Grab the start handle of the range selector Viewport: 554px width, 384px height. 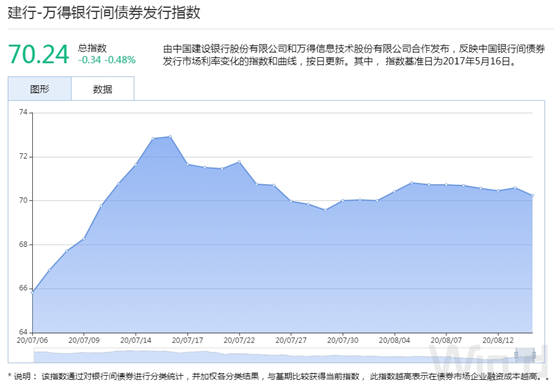(x=516, y=355)
